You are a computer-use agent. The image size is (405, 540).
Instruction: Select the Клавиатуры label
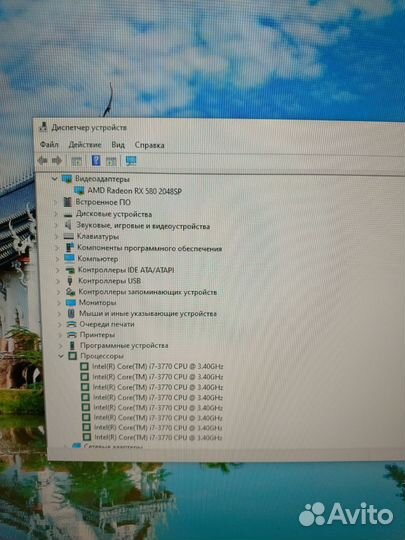tap(98, 237)
